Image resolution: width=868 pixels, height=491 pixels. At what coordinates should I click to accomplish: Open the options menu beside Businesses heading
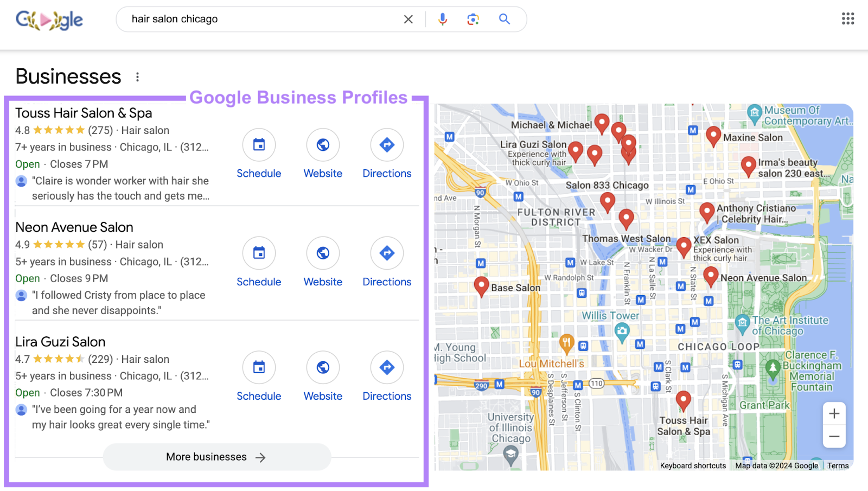(x=138, y=76)
